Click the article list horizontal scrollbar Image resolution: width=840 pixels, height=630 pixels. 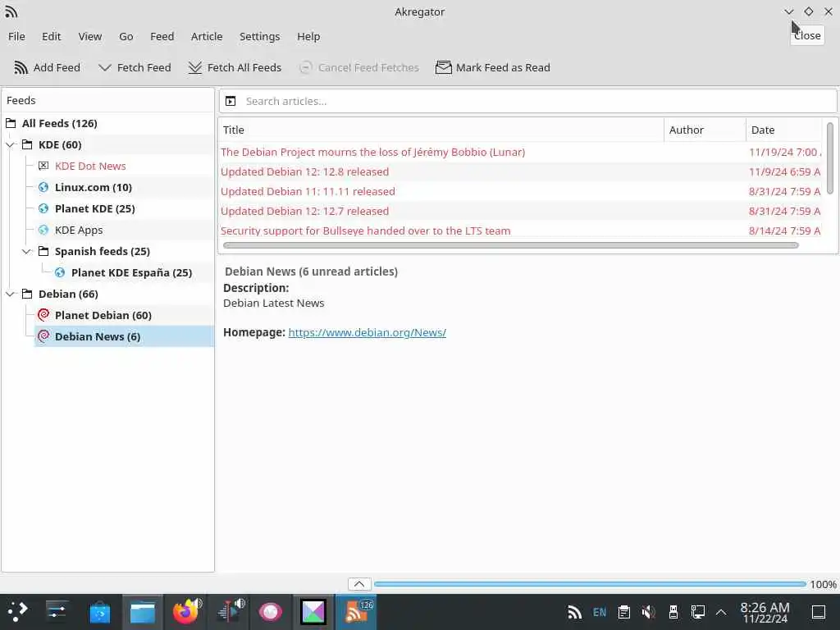510,245
